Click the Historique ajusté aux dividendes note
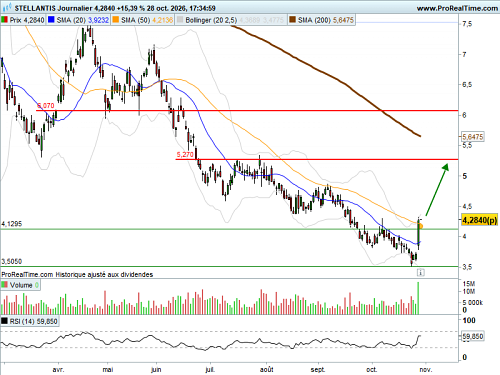 tap(104, 274)
